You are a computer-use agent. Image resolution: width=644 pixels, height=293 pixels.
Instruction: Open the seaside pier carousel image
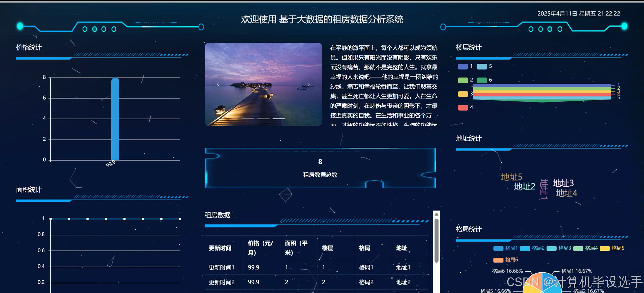pyautogui.click(x=263, y=84)
